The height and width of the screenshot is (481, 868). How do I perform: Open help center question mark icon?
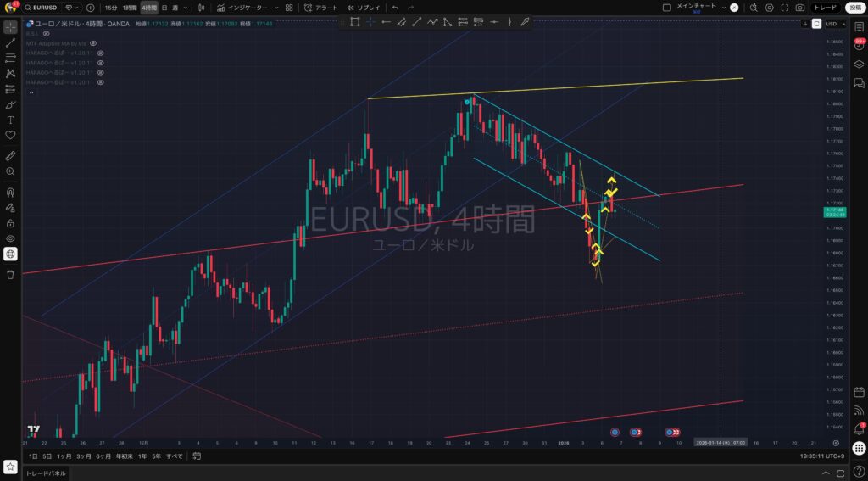point(859,471)
